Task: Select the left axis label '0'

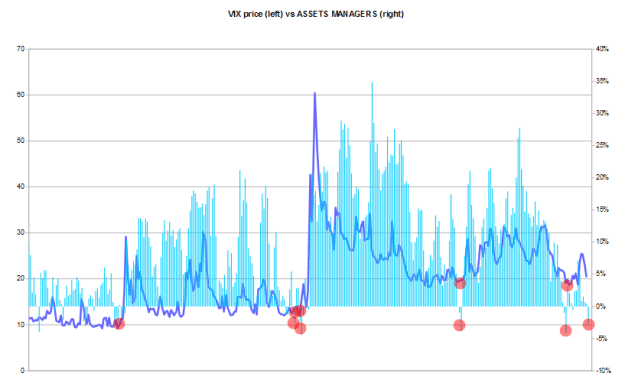Action: pyautogui.click(x=22, y=370)
